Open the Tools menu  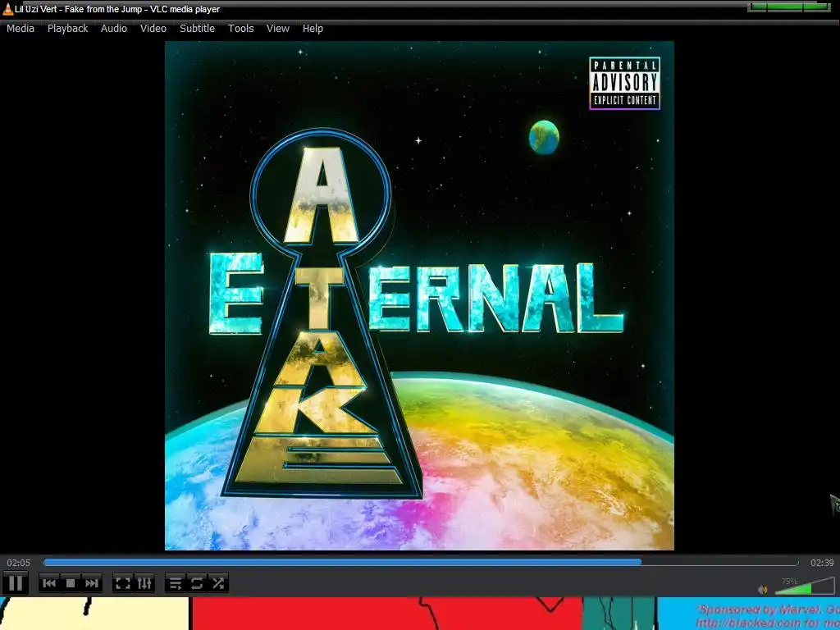tap(240, 29)
